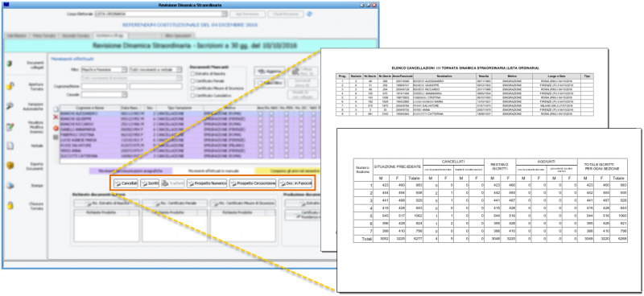Select the VERDI ANNA table row

(x=191, y=150)
